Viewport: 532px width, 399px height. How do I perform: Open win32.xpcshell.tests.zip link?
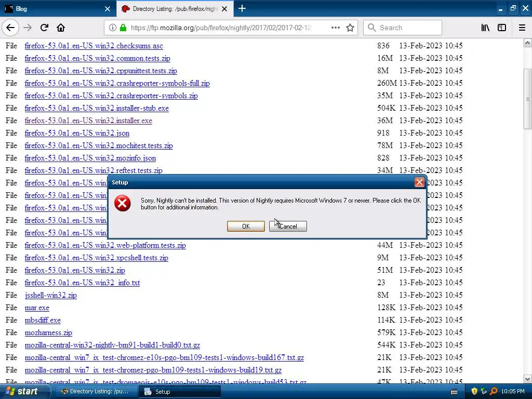tap(96, 258)
